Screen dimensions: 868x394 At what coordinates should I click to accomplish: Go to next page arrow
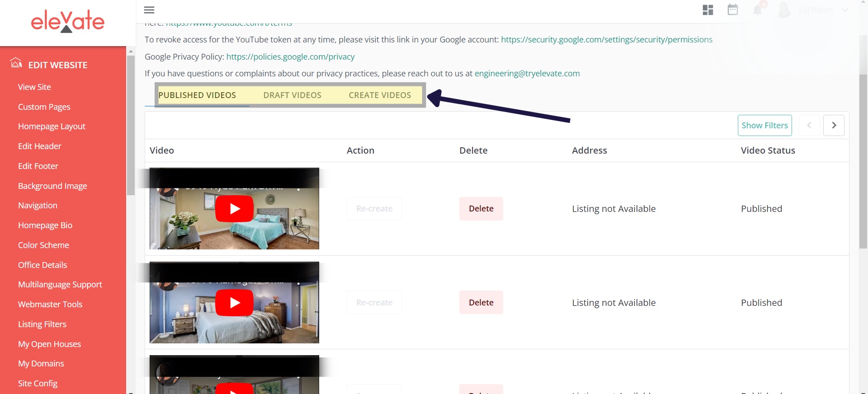pyautogui.click(x=834, y=126)
